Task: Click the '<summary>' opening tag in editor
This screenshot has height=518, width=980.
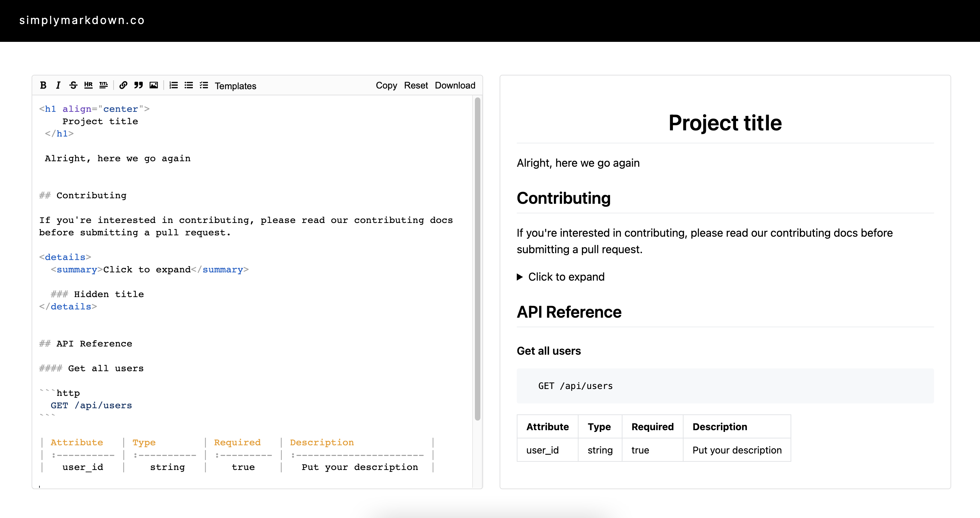Action: pos(77,269)
